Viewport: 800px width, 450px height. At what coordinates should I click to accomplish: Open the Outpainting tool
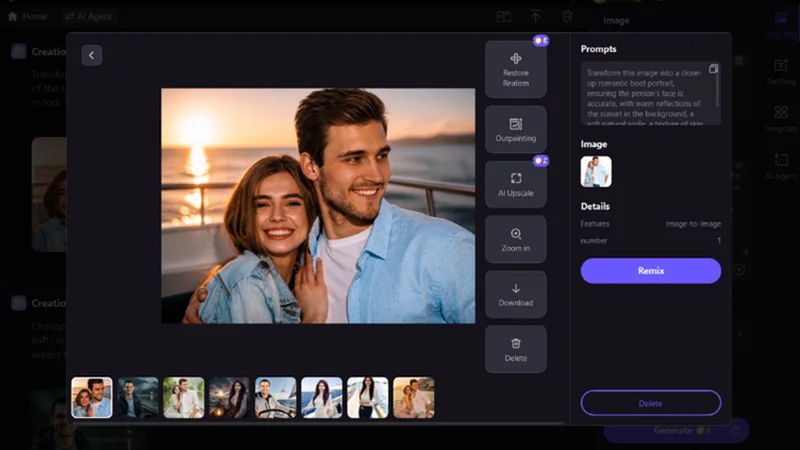(516, 130)
